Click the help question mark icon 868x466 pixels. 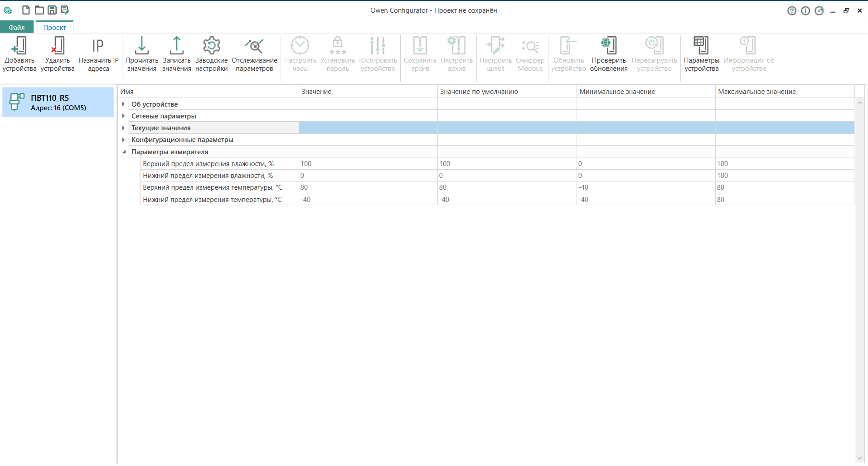pyautogui.click(x=791, y=10)
